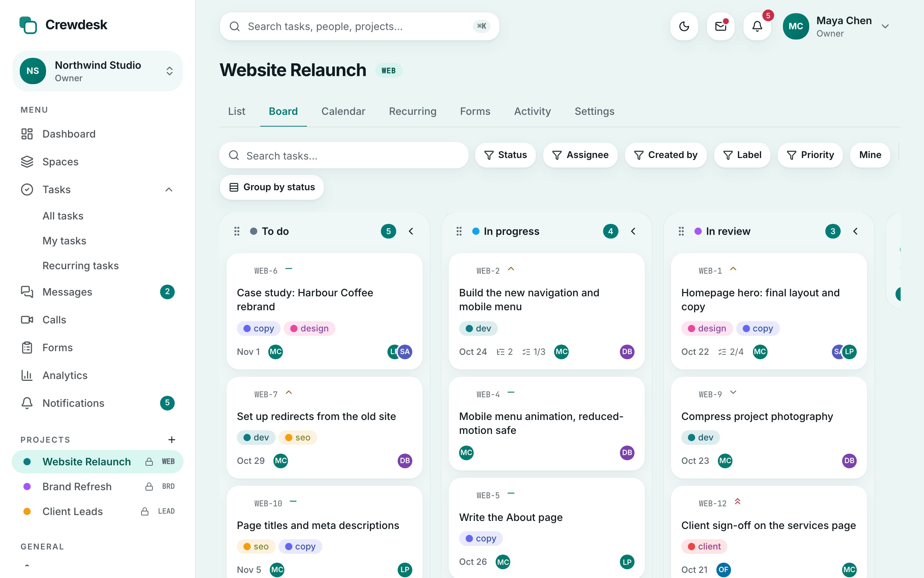
Task: Open Write the About page card
Action: click(x=546, y=528)
